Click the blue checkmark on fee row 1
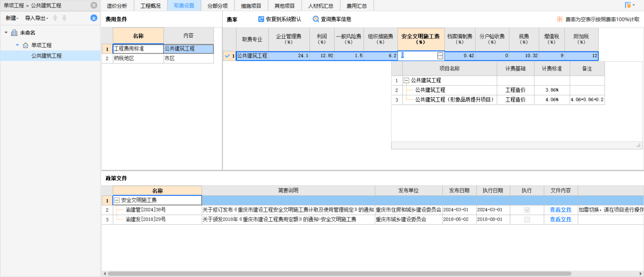Image resolution: width=644 pixels, height=277 pixels. 227,56
